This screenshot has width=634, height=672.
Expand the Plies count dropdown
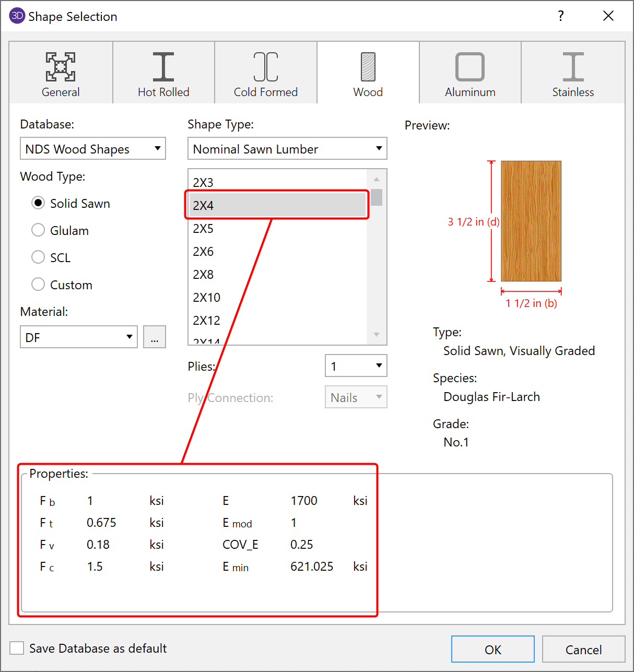pyautogui.click(x=356, y=366)
